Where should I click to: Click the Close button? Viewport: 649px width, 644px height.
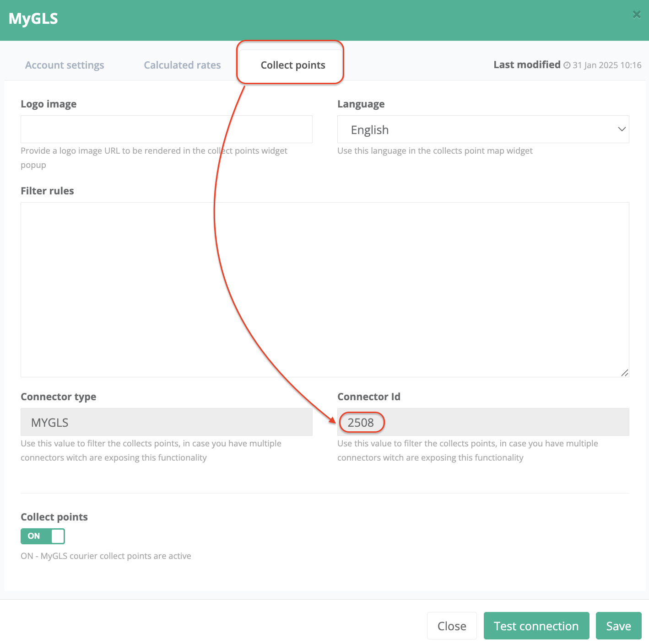coord(452,626)
